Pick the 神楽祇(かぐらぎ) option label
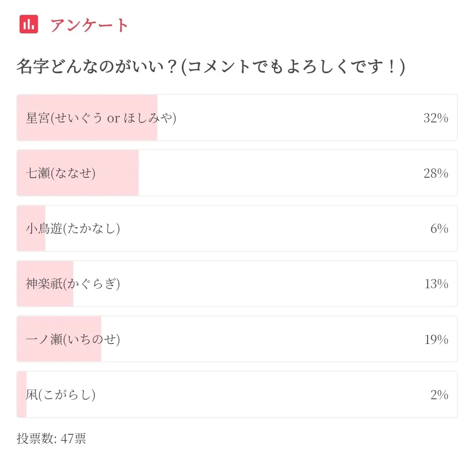Image resolution: width=474 pixels, height=476 pixels. click(73, 284)
